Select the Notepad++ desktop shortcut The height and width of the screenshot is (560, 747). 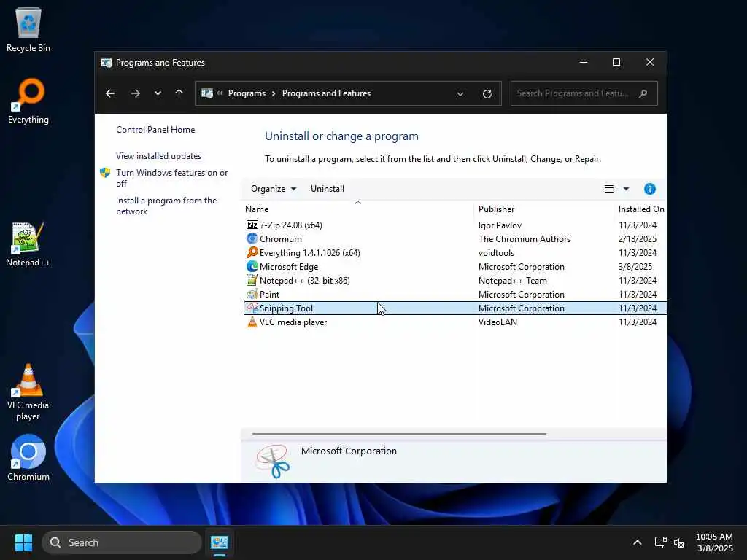coord(28,244)
